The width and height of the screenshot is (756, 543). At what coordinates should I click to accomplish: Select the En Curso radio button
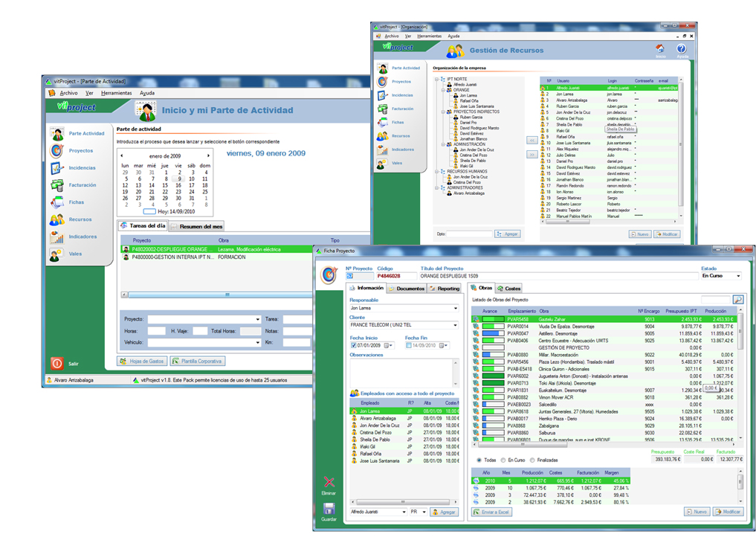pyautogui.click(x=503, y=460)
